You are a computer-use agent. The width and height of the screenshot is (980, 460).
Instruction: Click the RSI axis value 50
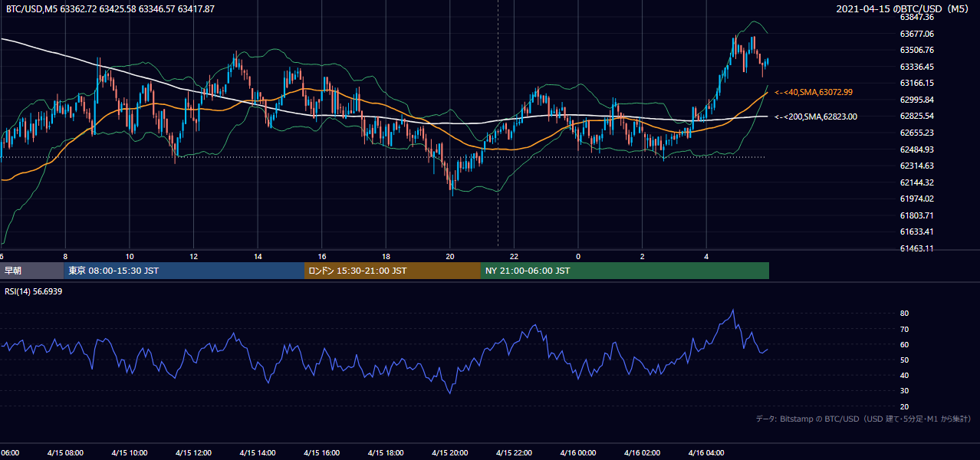click(904, 360)
